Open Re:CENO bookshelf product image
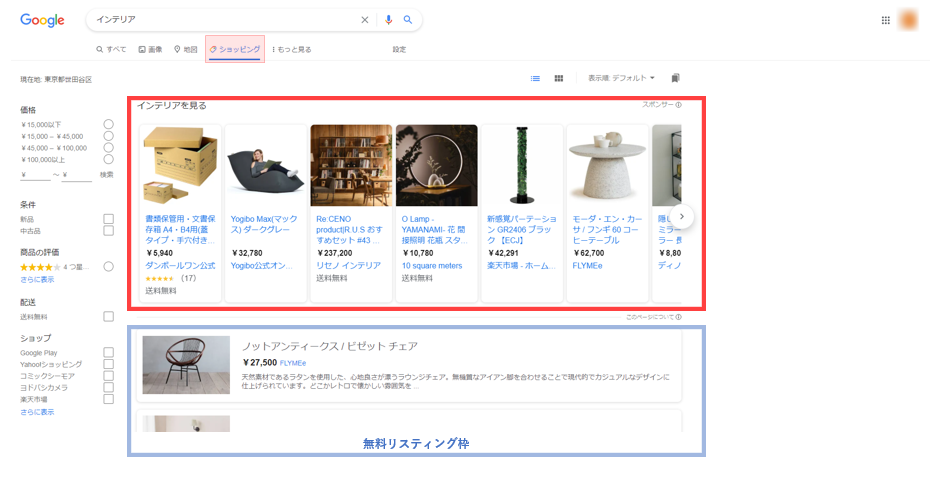 [x=351, y=165]
